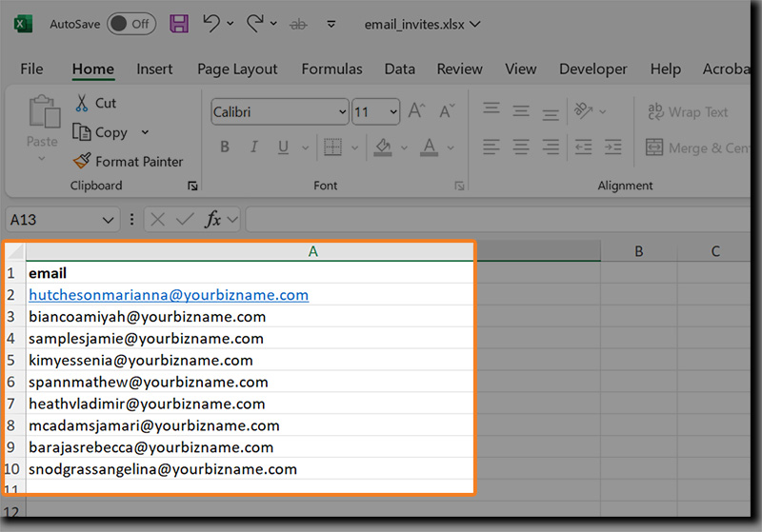Toggle Bold formatting
Screen dimensions: 762x532
click(x=226, y=148)
